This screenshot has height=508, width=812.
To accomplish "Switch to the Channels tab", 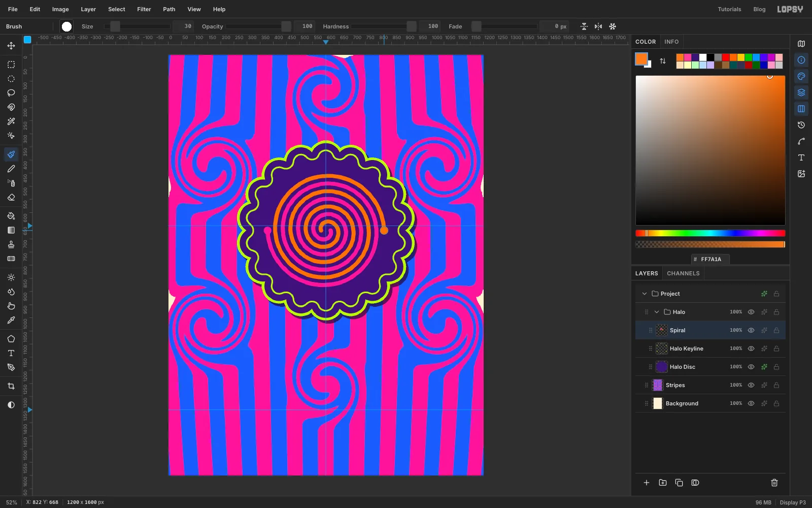I will pos(683,273).
